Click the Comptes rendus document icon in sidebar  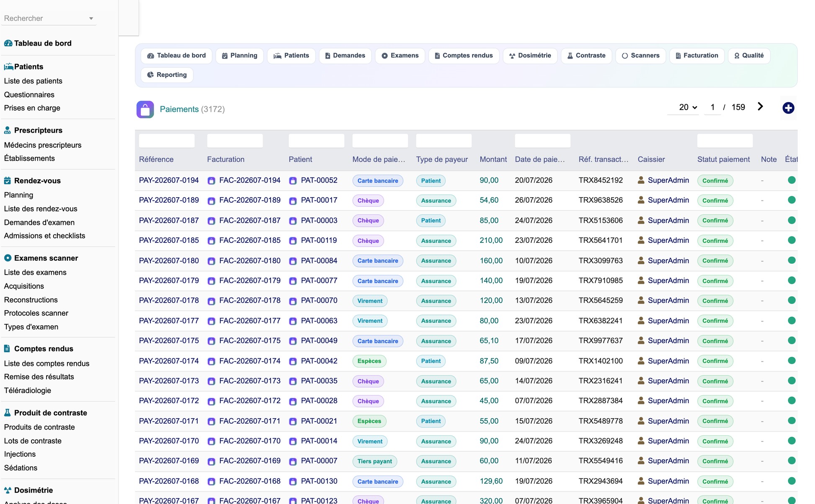click(x=7, y=349)
